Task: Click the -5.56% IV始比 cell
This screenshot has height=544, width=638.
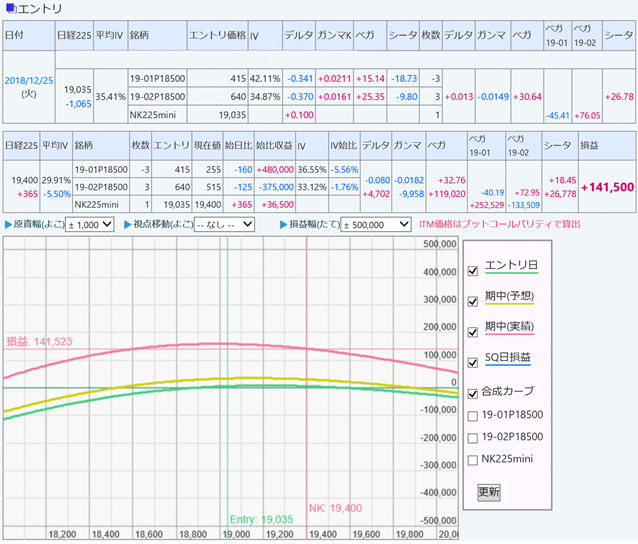Action: tap(344, 170)
